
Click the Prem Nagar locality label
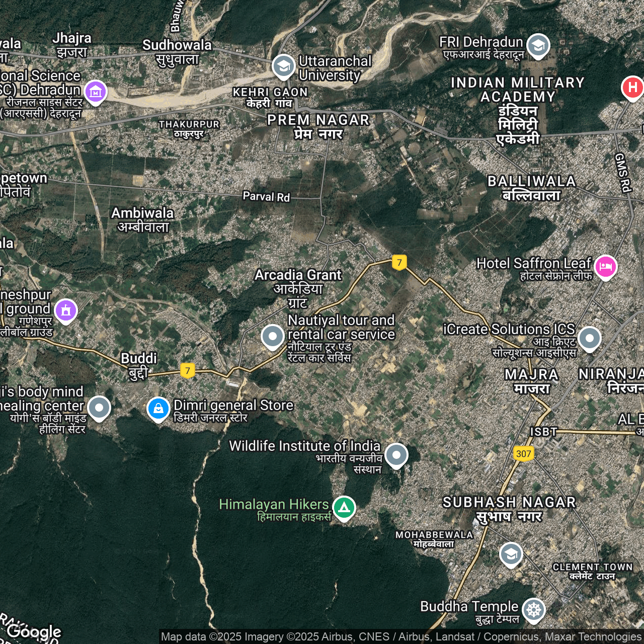click(318, 127)
